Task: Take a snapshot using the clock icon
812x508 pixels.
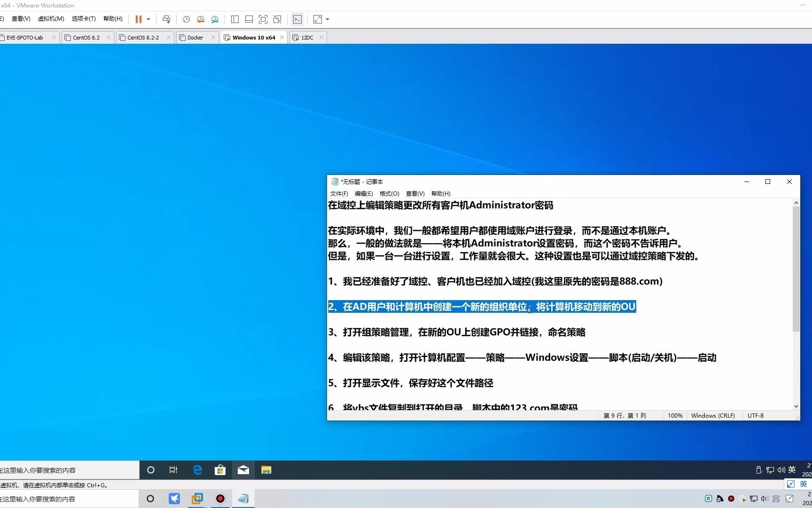Action: (186, 19)
